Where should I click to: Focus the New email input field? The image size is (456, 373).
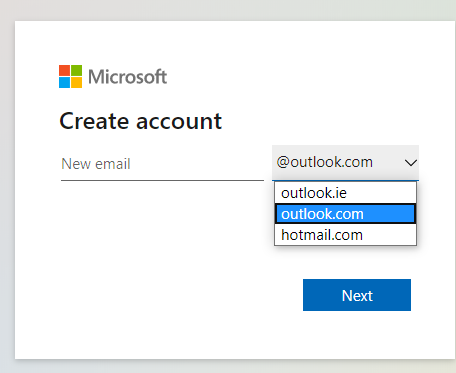coord(162,164)
